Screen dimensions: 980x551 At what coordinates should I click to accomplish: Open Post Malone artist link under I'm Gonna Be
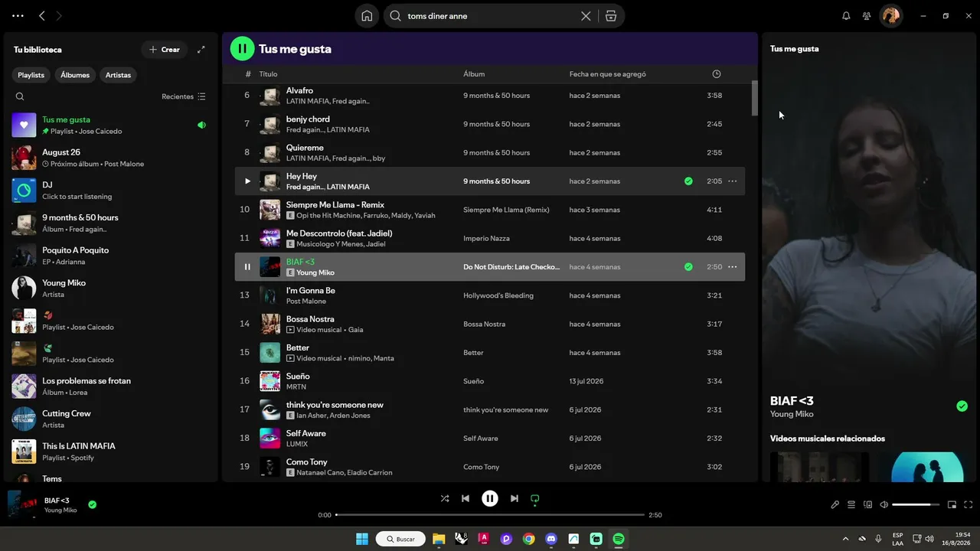[x=306, y=302]
